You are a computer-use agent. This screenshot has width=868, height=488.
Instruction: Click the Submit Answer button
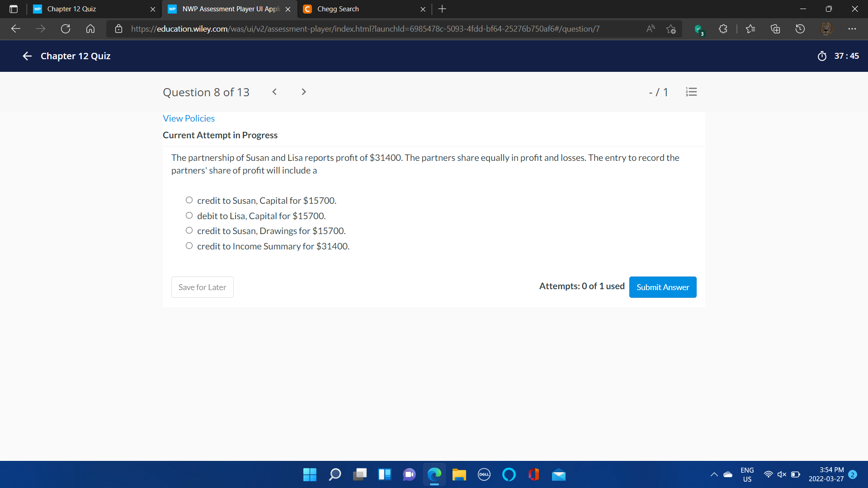(662, 287)
